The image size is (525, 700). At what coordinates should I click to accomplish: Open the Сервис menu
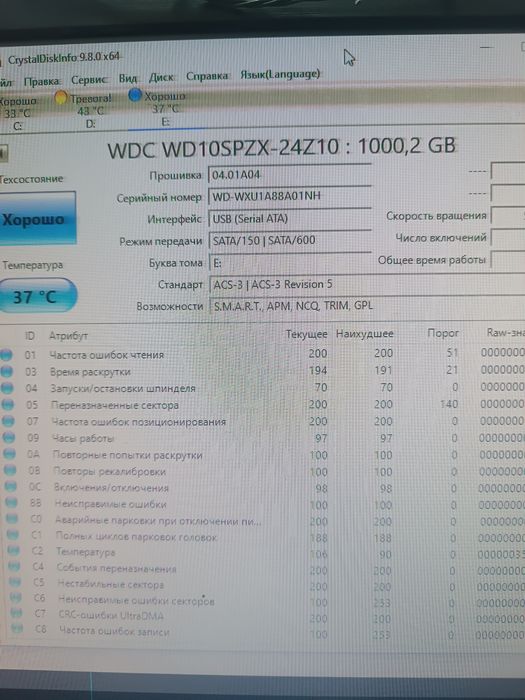click(89, 79)
